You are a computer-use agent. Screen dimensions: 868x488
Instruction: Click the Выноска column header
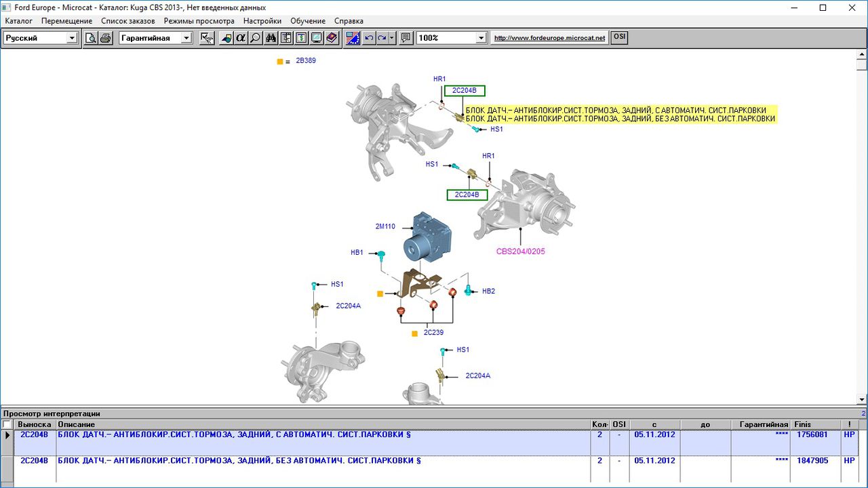[x=35, y=424]
